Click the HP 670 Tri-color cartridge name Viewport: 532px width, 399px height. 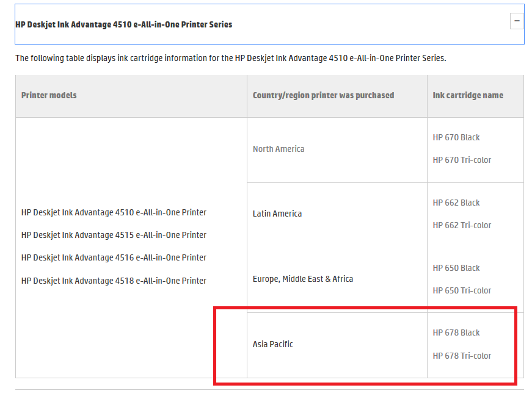pos(462,160)
